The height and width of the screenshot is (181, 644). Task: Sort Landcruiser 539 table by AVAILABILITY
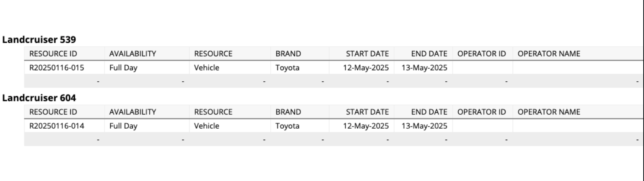point(132,54)
